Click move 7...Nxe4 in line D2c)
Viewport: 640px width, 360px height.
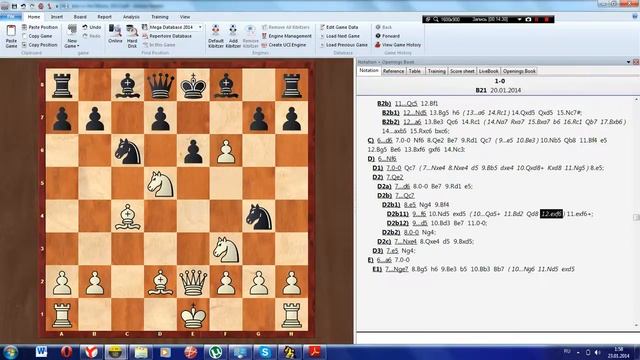pos(405,241)
